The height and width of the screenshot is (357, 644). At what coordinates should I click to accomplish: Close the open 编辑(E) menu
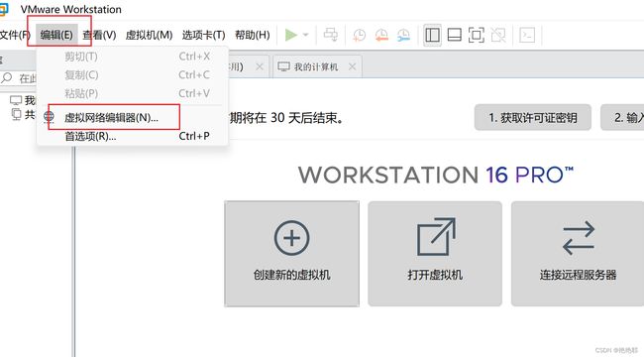pos(56,36)
